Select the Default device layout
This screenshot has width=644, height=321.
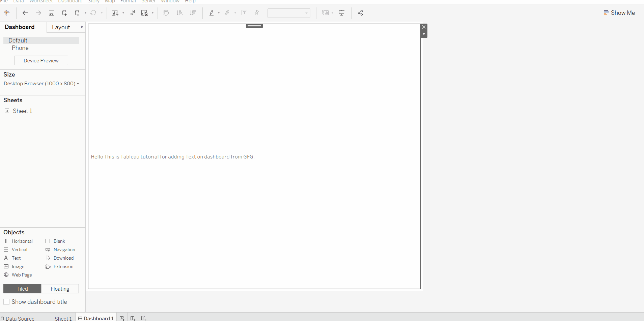coord(41,40)
